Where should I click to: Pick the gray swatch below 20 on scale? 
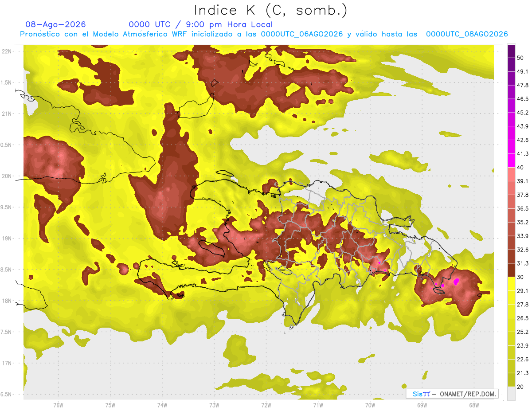point(511,393)
